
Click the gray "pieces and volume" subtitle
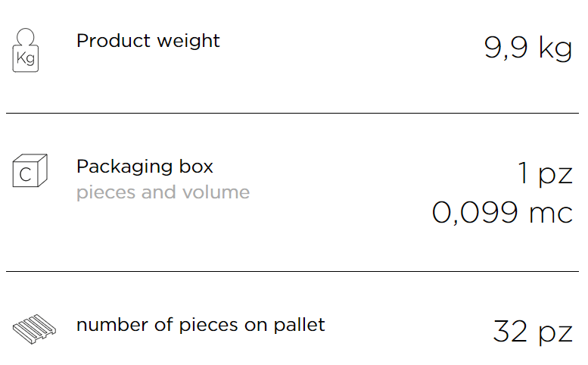163,193
